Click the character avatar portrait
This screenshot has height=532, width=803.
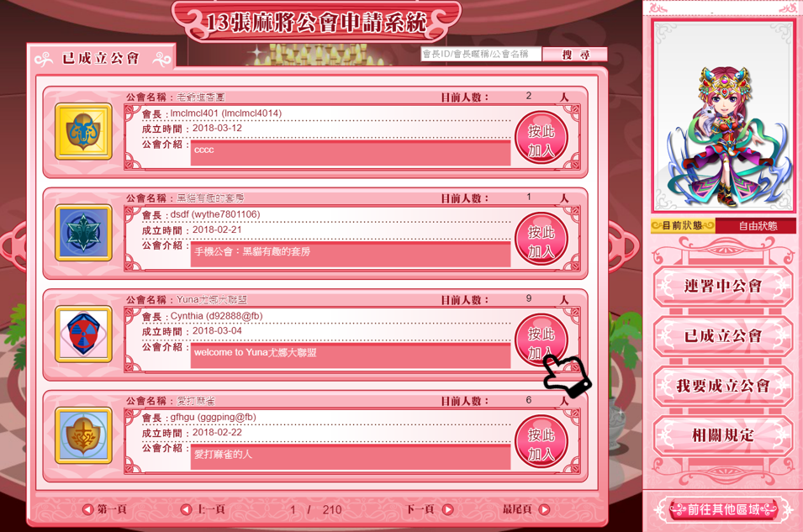[x=724, y=117]
